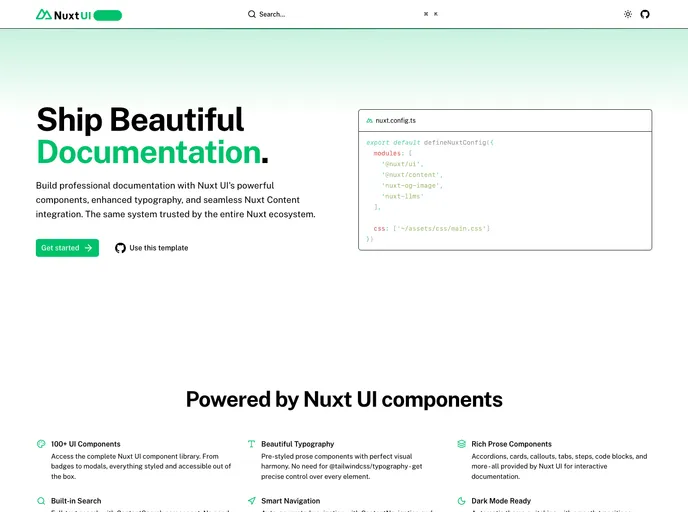Viewport: 688px width, 512px height.
Task: Click the Built-in Search magnifier icon
Action: [41, 501]
